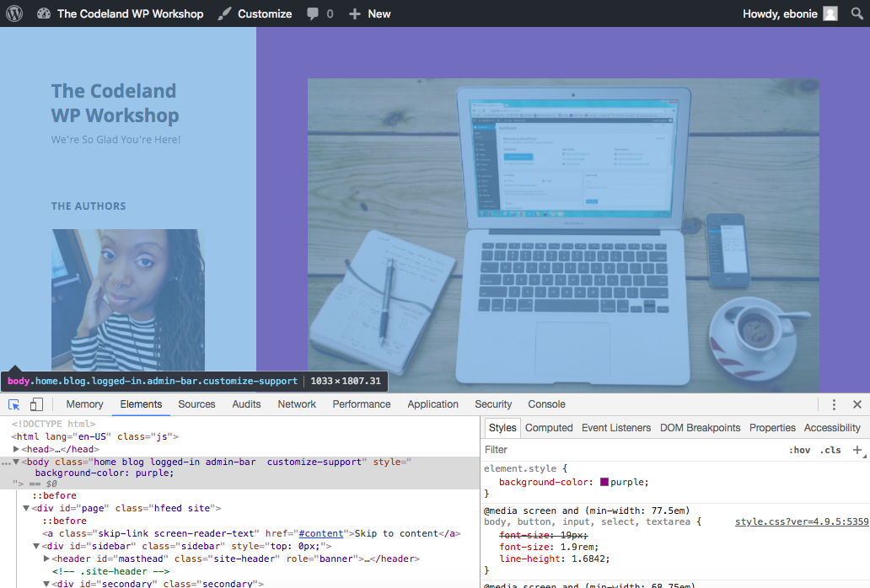The width and height of the screenshot is (870, 588).
Task: Collapse the div#page element node
Action: (26, 508)
